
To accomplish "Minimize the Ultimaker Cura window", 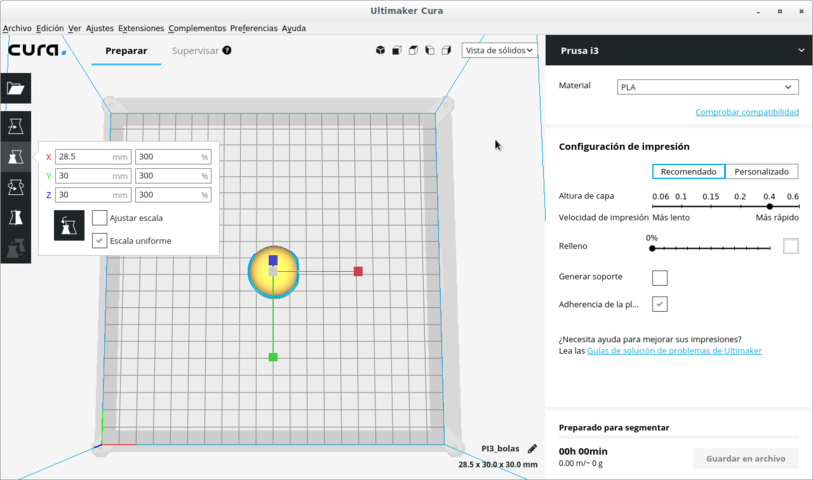I will (x=758, y=11).
